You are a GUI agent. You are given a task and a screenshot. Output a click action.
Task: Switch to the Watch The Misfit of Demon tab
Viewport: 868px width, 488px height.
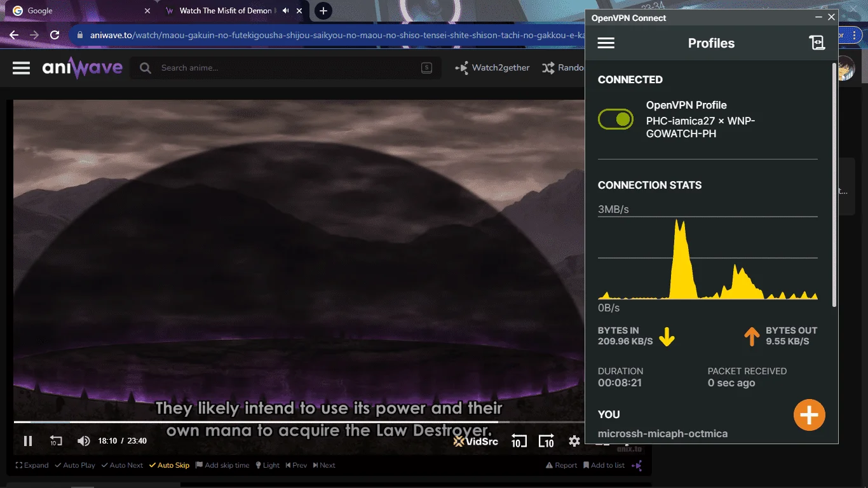tap(226, 11)
